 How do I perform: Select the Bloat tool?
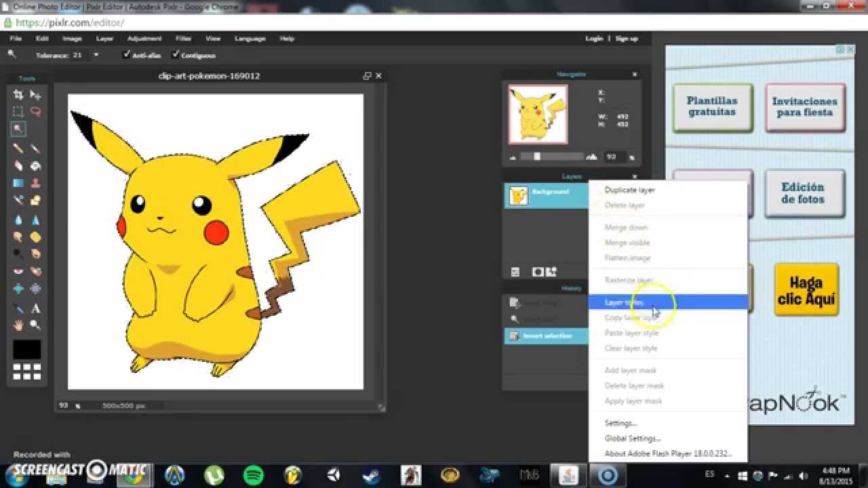pos(18,289)
